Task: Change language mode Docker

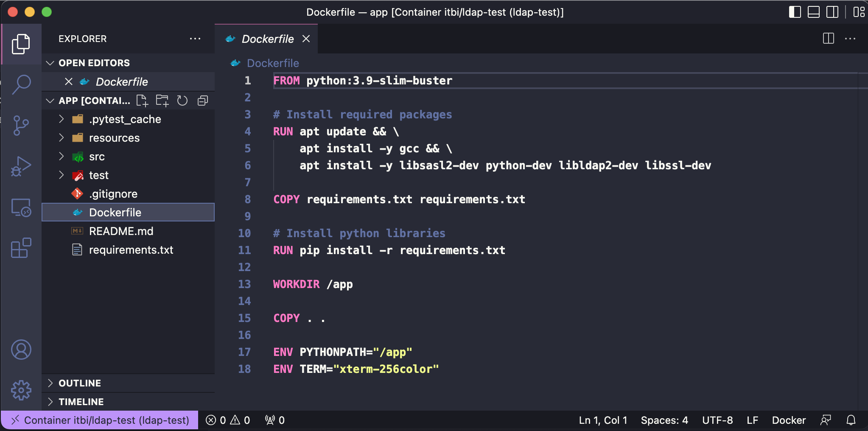Action: click(x=789, y=420)
